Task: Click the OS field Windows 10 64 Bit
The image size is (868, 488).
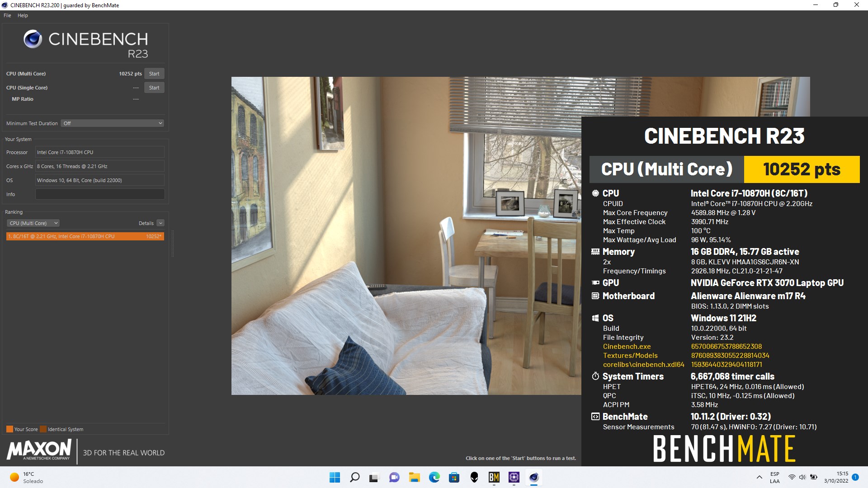Action: coord(100,180)
